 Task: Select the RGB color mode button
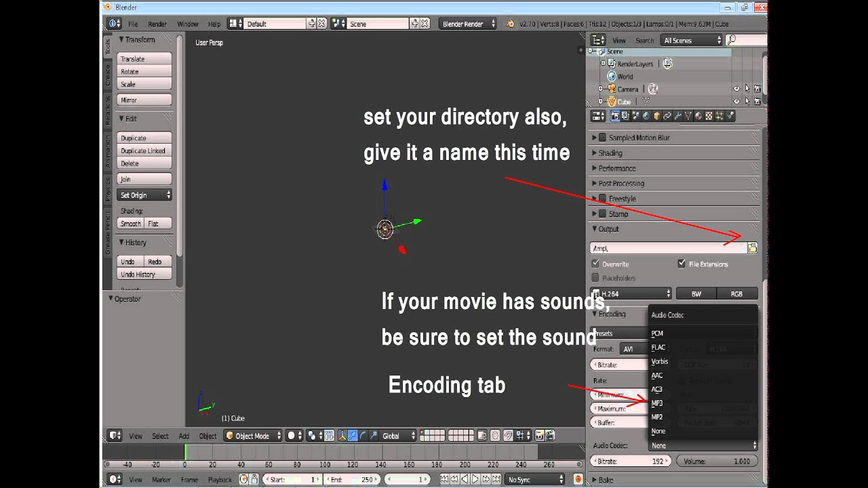(736, 293)
